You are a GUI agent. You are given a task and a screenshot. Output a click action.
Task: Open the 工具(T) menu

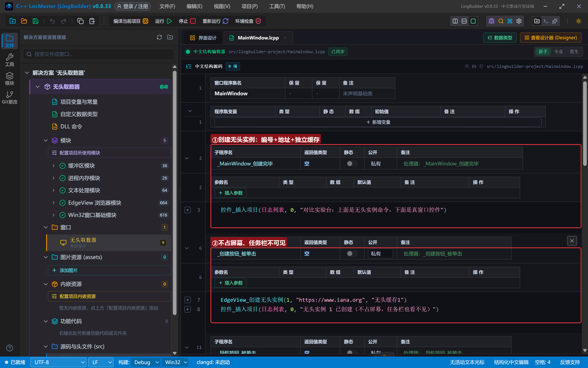point(277,6)
